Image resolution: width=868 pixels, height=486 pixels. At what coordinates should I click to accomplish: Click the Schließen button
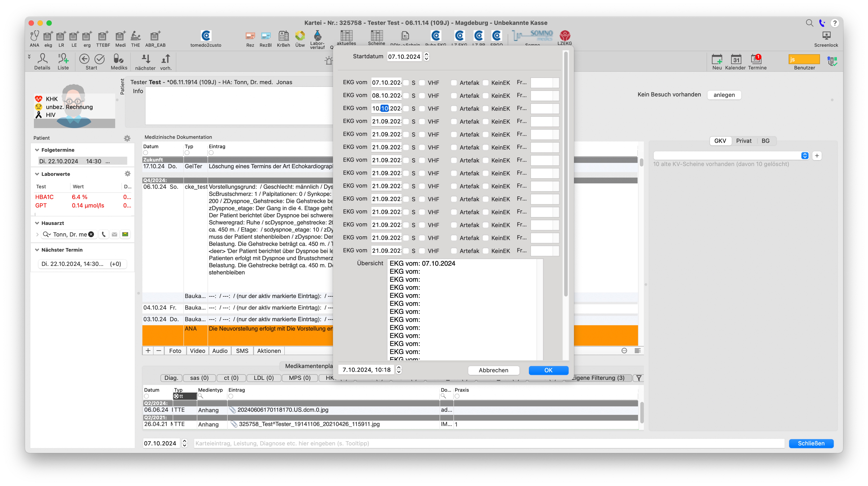(x=811, y=443)
